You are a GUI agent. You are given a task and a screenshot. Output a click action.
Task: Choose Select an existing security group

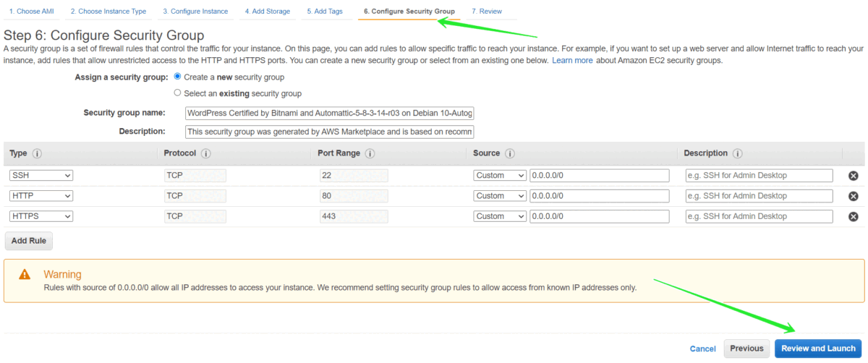point(178,93)
